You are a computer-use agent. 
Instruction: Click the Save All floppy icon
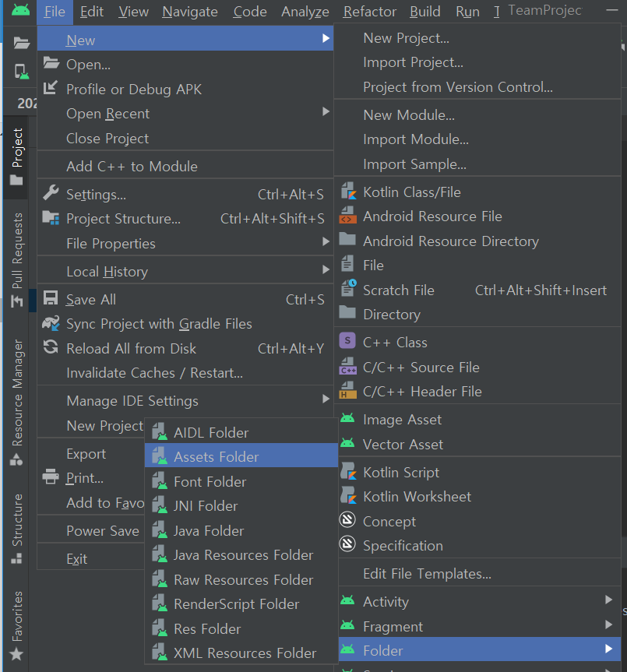click(x=51, y=298)
